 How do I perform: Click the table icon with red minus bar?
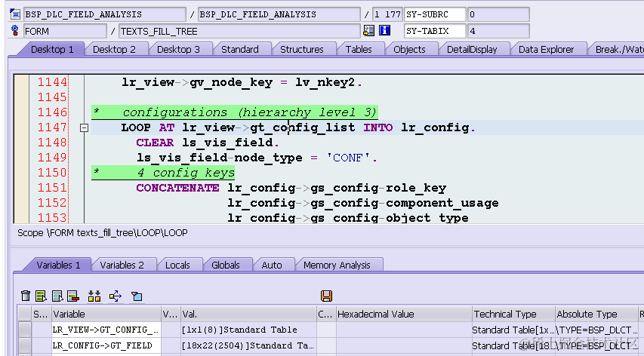coord(73,296)
